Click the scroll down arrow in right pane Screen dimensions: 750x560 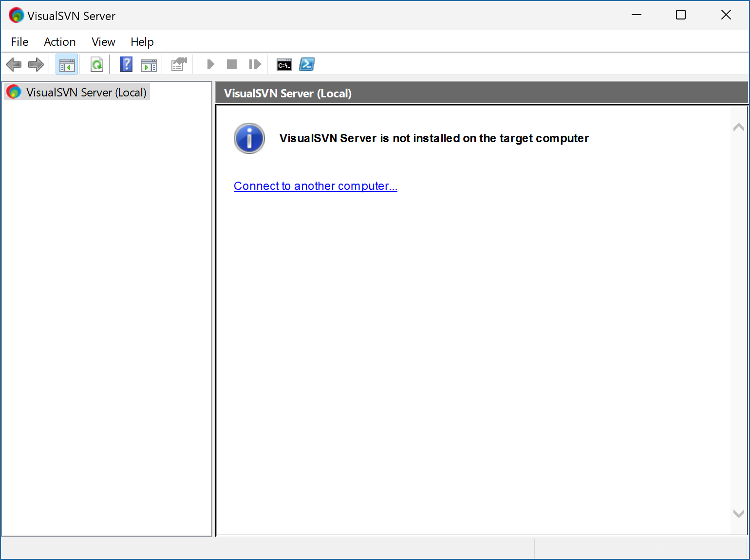739,513
